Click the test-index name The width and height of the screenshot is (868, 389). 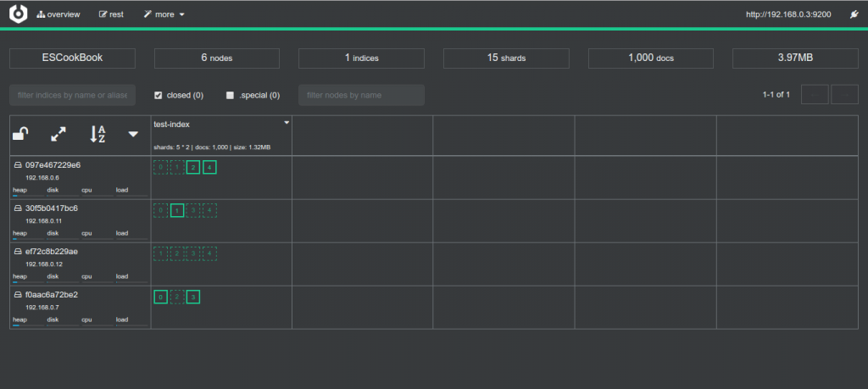(171, 125)
